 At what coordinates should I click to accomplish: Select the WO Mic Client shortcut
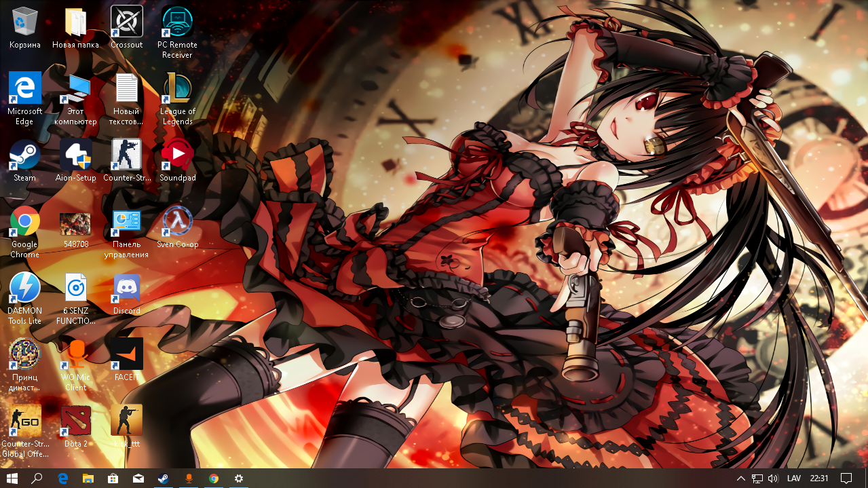coord(75,364)
